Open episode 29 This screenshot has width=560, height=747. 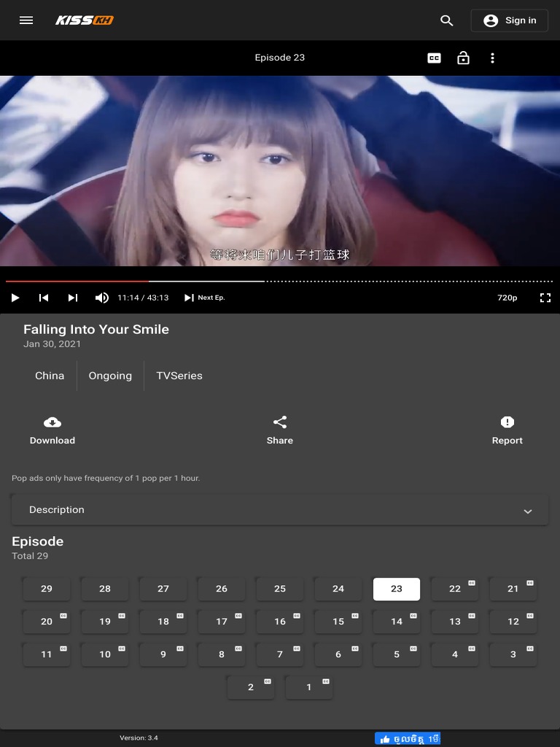click(x=47, y=589)
